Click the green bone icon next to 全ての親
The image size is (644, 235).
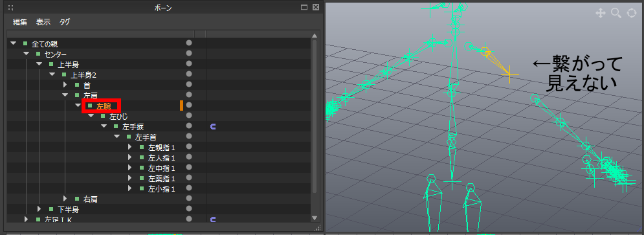tap(25, 43)
